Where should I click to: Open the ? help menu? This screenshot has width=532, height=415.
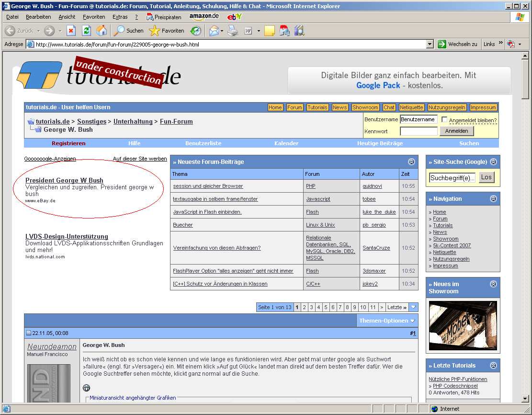pos(136,17)
